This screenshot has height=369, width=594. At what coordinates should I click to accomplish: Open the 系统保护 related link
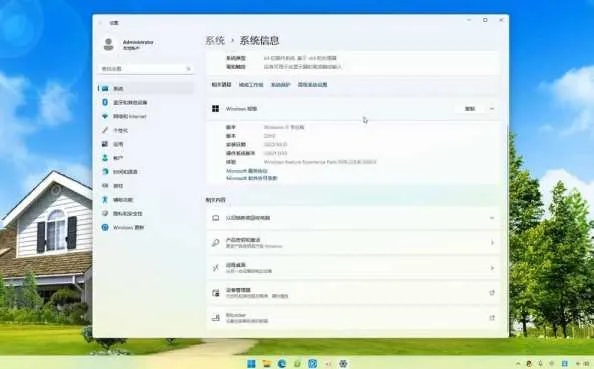click(x=280, y=85)
